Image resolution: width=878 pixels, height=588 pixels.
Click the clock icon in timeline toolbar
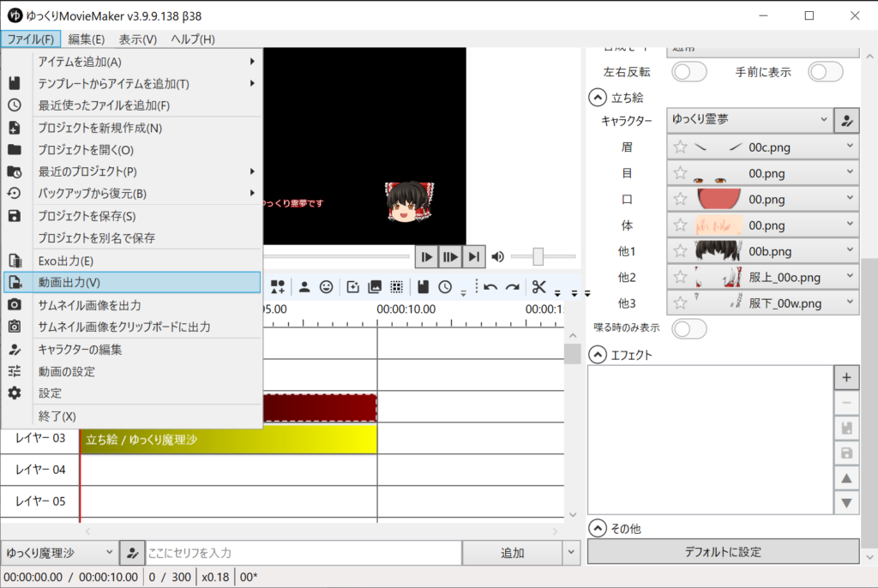[x=445, y=287]
